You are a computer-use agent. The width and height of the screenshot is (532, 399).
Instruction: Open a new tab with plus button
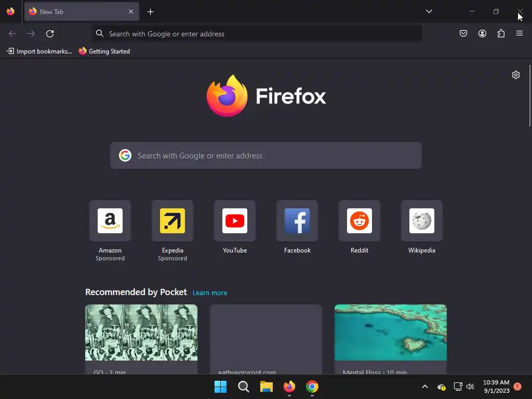[x=150, y=12]
